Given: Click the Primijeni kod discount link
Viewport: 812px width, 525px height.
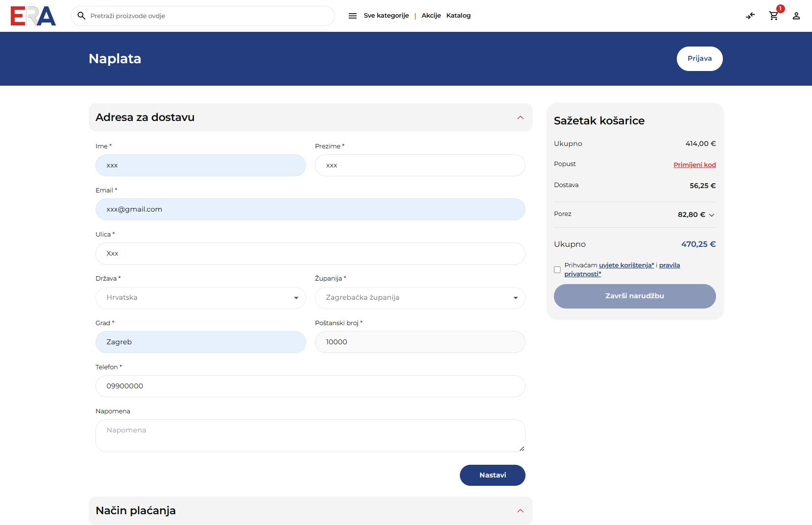Looking at the screenshot, I should coord(694,165).
